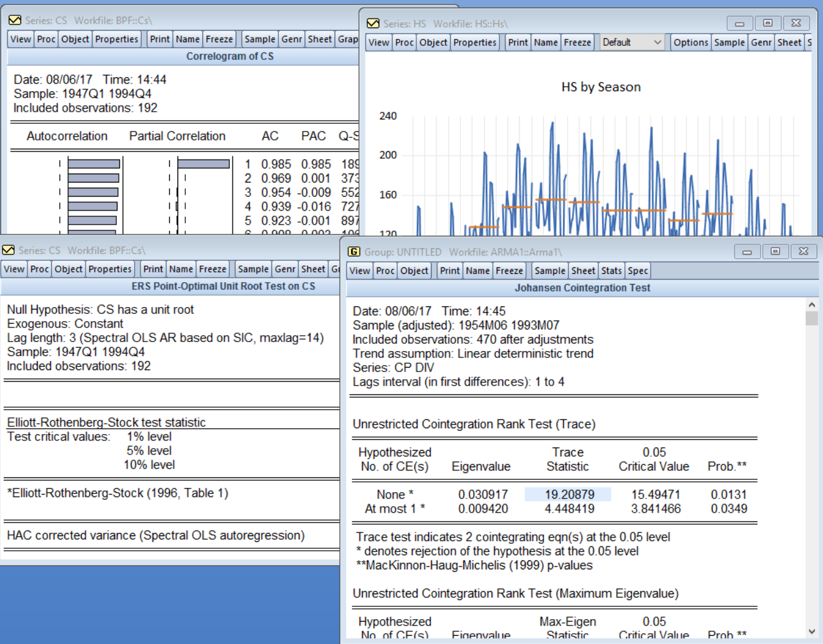Close the Group UNTITLED window
Image resolution: width=823 pixels, height=644 pixels.
point(803,251)
